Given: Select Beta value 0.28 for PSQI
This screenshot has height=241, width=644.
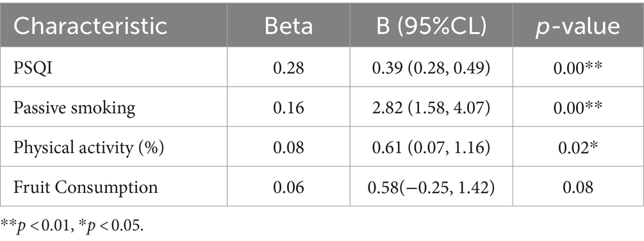Looking at the screenshot, I should coord(289,68).
